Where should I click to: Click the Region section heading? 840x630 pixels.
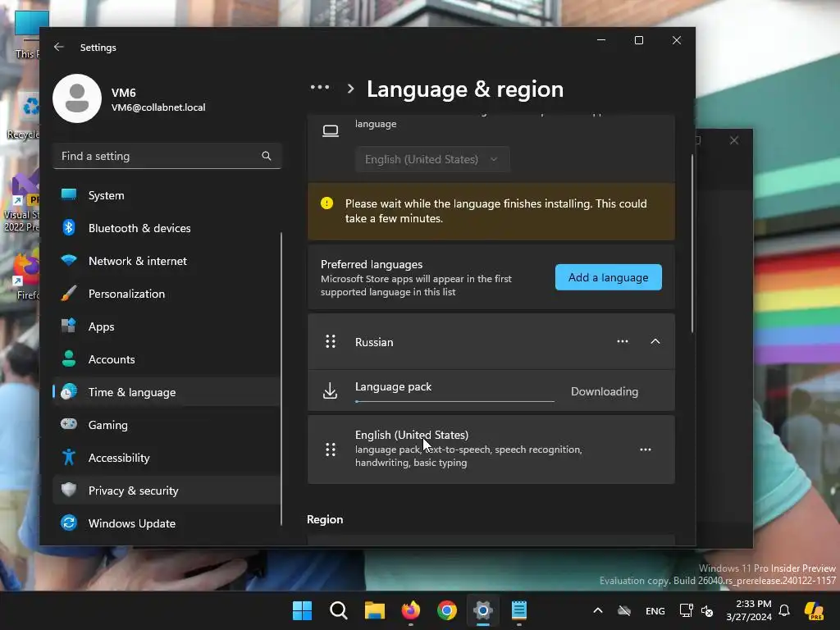[x=325, y=519]
